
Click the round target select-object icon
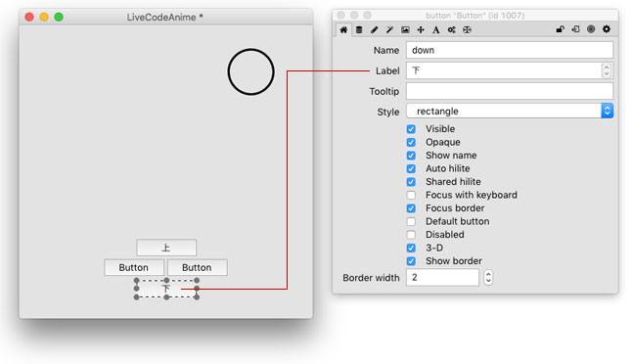click(591, 29)
